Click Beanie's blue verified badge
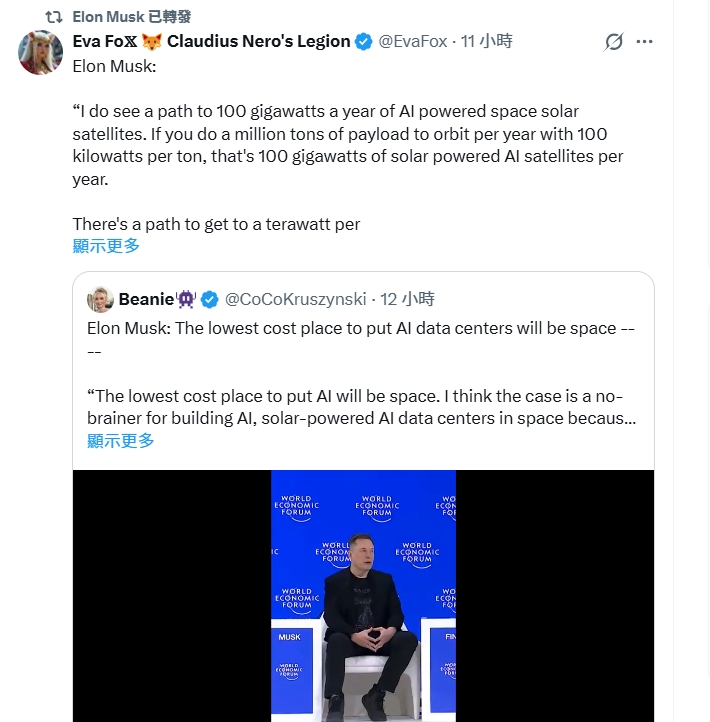Image resolution: width=710 pixels, height=722 pixels. click(x=210, y=299)
